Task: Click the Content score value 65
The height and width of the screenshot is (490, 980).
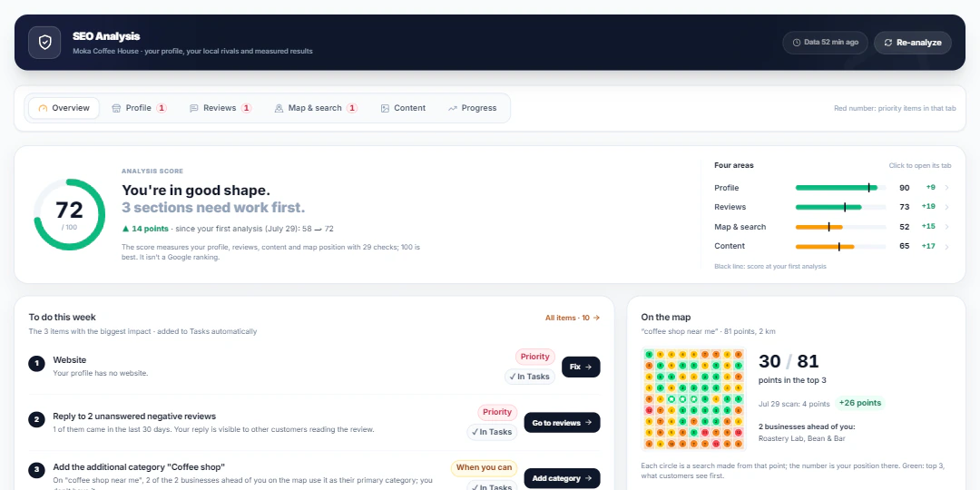Action: (x=905, y=246)
